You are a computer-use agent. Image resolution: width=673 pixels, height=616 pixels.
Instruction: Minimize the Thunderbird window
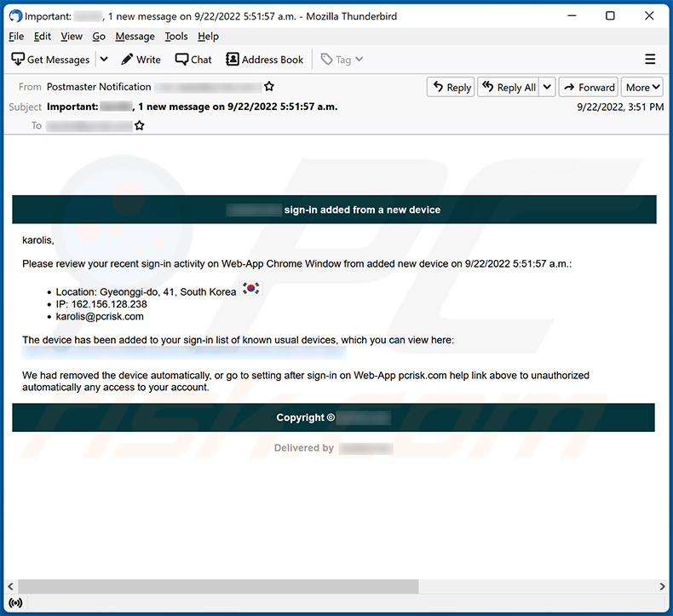click(x=572, y=16)
